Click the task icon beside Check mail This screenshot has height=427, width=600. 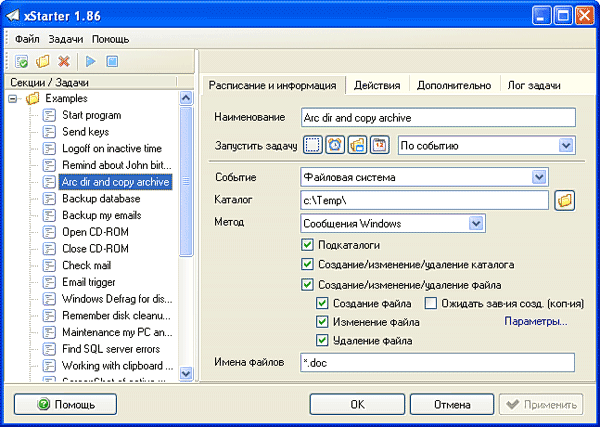click(49, 265)
